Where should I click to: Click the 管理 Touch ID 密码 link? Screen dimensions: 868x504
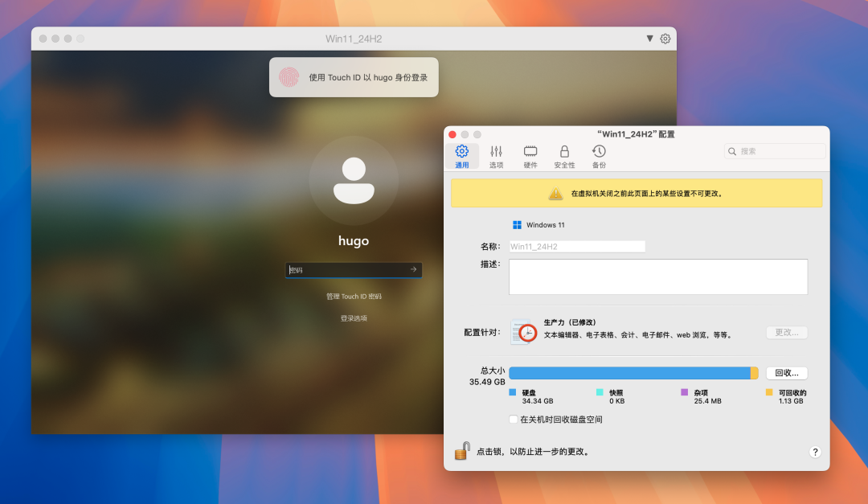(x=354, y=297)
